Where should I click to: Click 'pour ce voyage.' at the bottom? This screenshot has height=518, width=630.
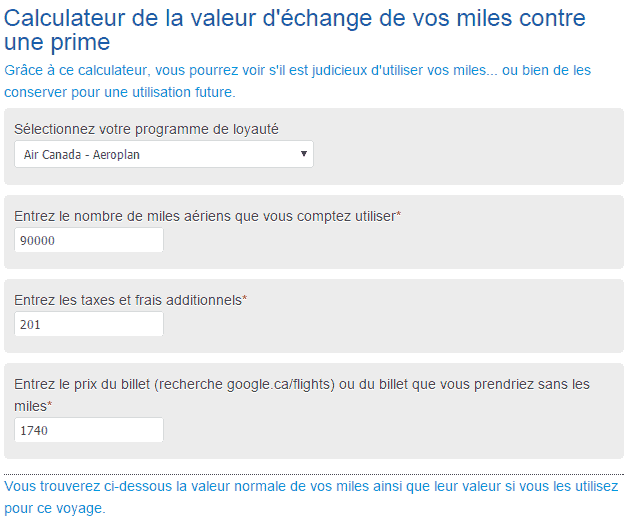coord(54,509)
